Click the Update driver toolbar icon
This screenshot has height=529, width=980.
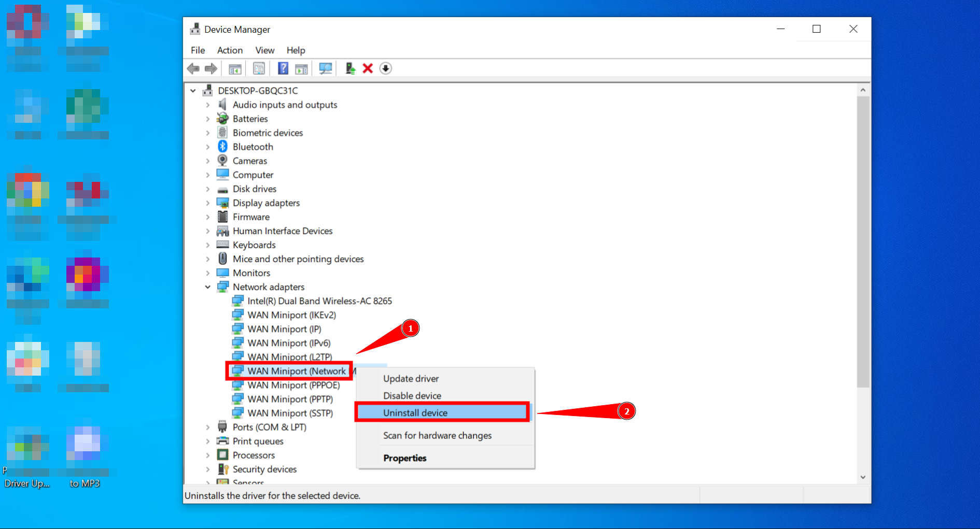pyautogui.click(x=349, y=68)
